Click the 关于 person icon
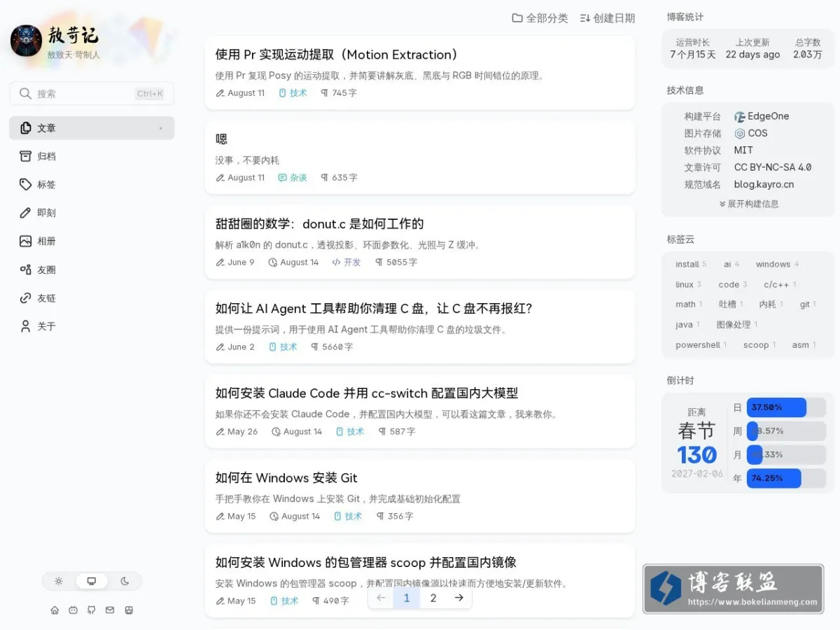 (x=26, y=326)
